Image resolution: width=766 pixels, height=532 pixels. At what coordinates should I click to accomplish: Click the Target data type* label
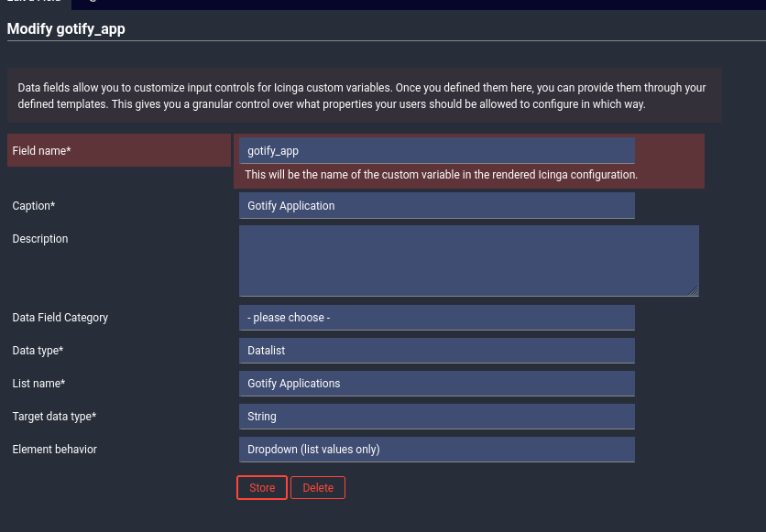[54, 417]
